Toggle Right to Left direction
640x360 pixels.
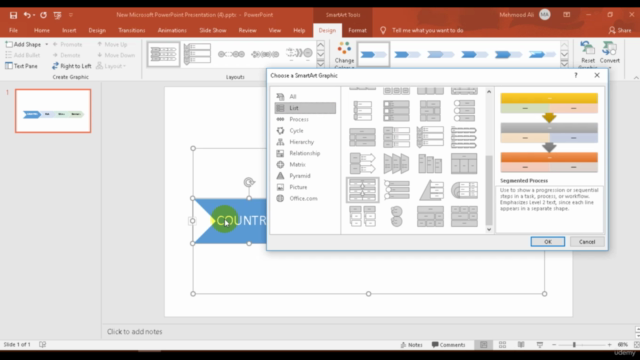[x=72, y=66]
